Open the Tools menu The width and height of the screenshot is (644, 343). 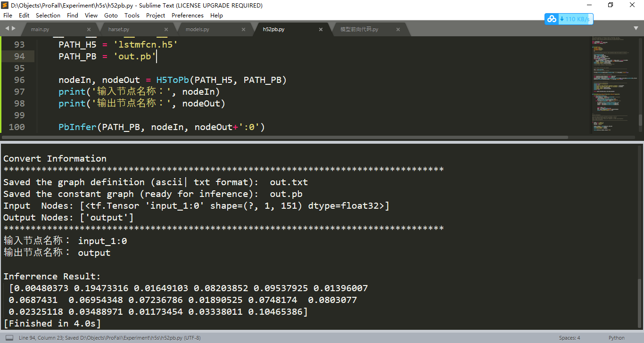coord(132,15)
